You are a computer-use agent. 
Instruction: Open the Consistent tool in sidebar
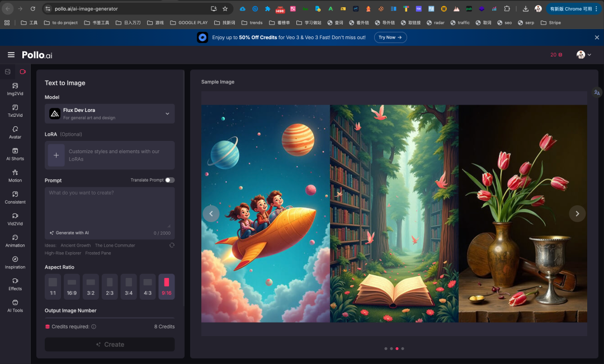click(x=15, y=197)
